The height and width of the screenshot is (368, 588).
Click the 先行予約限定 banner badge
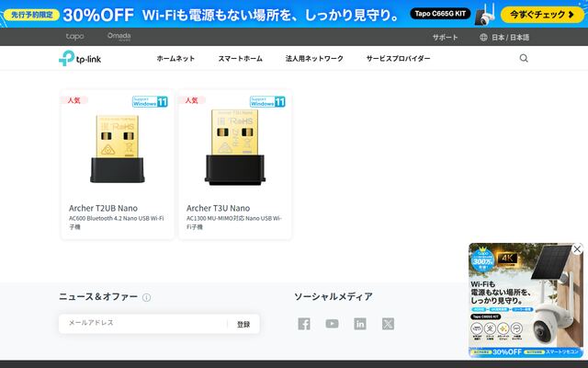point(32,15)
